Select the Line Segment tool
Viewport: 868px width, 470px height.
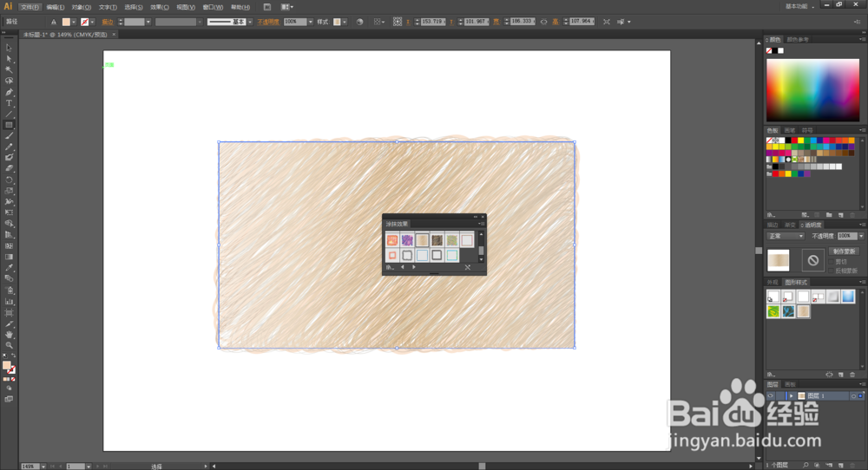(x=9, y=114)
